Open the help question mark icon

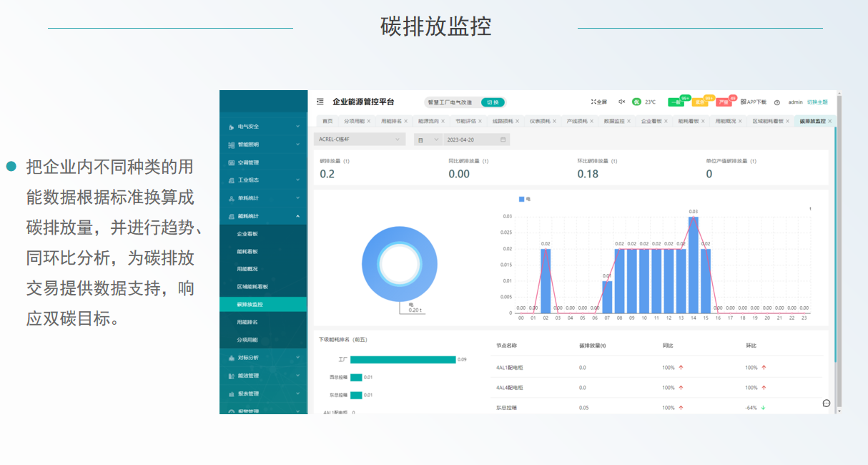[x=777, y=102]
